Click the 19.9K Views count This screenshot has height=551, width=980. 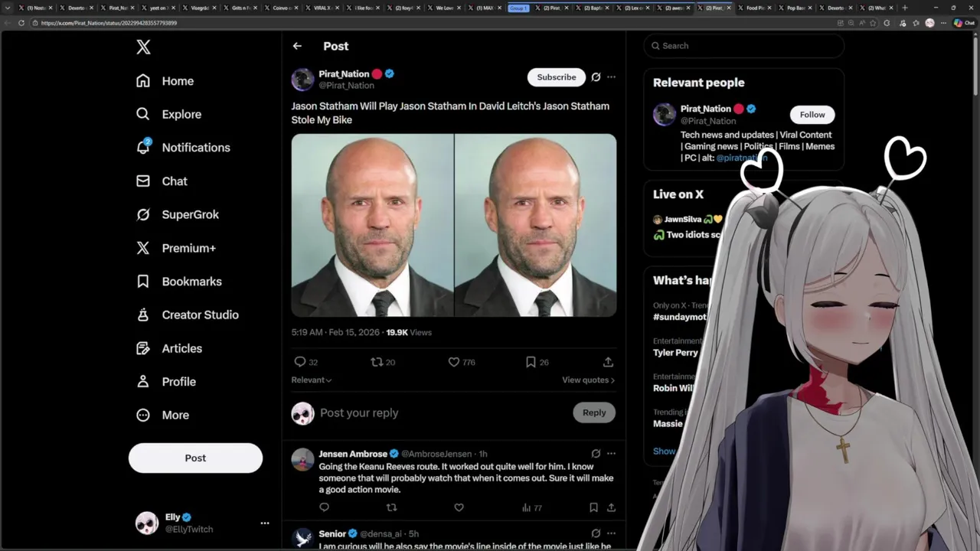[409, 332]
